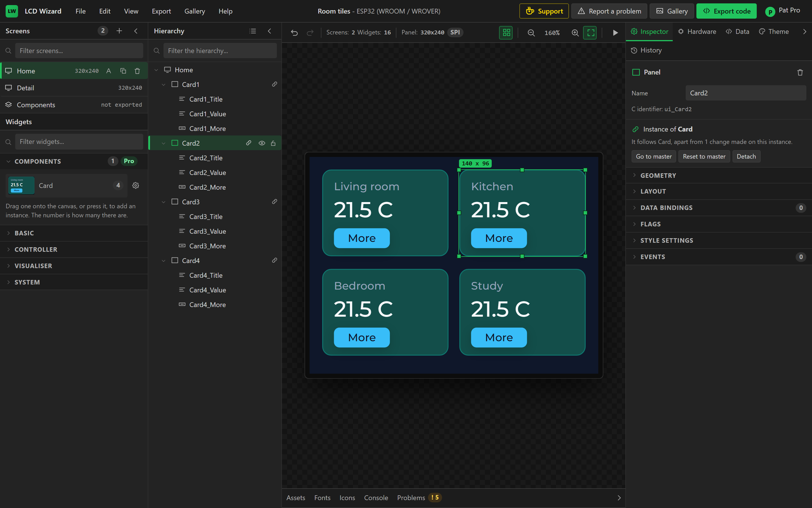812x508 pixels.
Task: Switch to the Theme tab
Action: point(774,32)
